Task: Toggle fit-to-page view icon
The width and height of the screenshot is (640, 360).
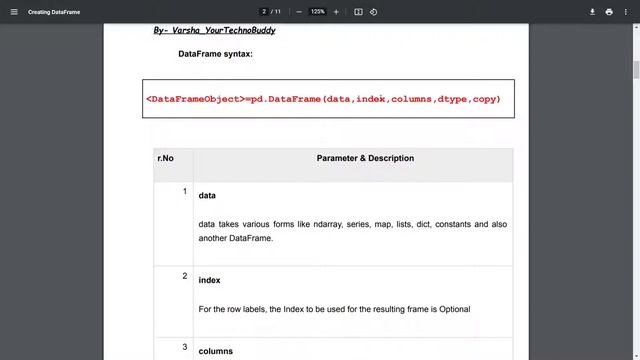Action: 358,12
